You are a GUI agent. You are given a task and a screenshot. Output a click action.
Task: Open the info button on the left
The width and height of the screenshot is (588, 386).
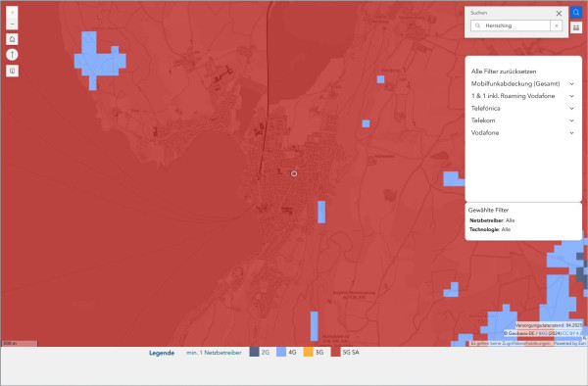coord(12,71)
